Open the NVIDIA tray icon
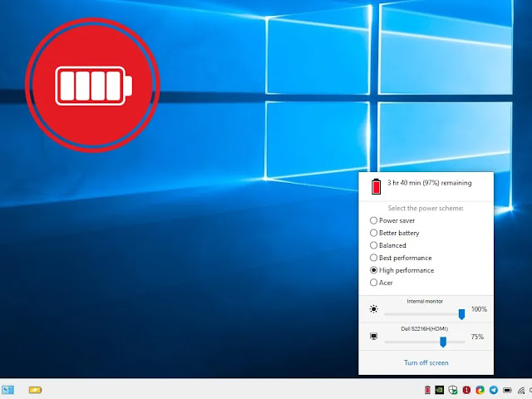This screenshot has width=532, height=399. click(x=440, y=390)
